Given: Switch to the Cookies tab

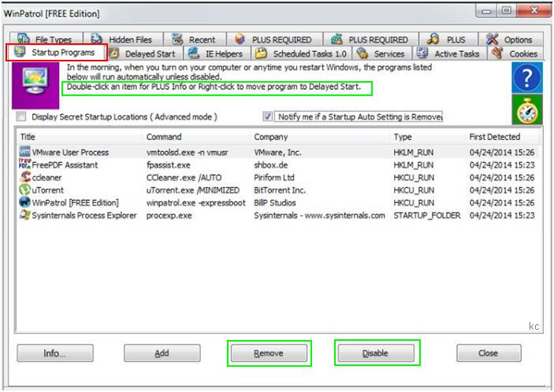Looking at the screenshot, I should [515, 54].
